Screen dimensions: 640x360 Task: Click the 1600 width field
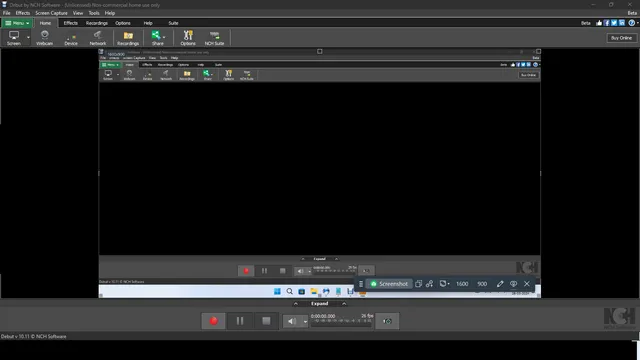[462, 284]
